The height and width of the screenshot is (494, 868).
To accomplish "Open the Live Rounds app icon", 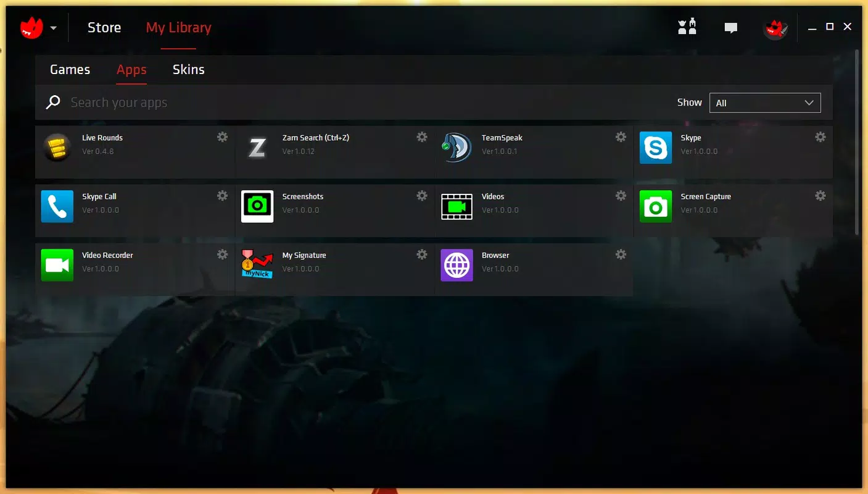I will [57, 148].
